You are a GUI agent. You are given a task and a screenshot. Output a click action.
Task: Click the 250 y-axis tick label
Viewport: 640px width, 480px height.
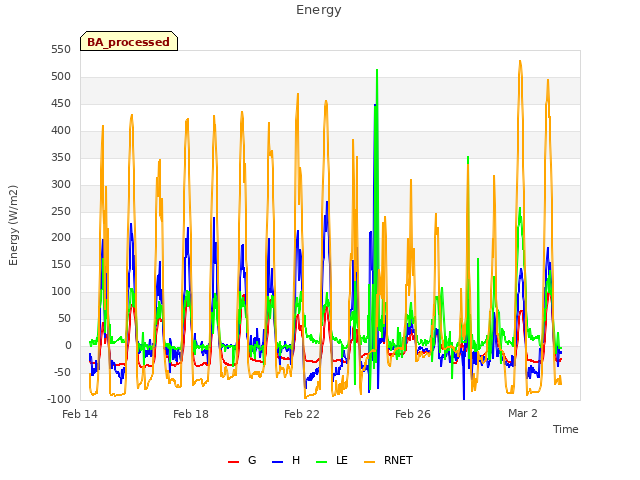tap(61, 211)
